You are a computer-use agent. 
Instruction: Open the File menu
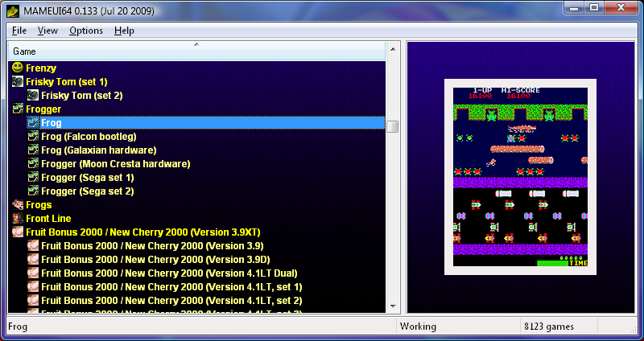click(x=19, y=31)
